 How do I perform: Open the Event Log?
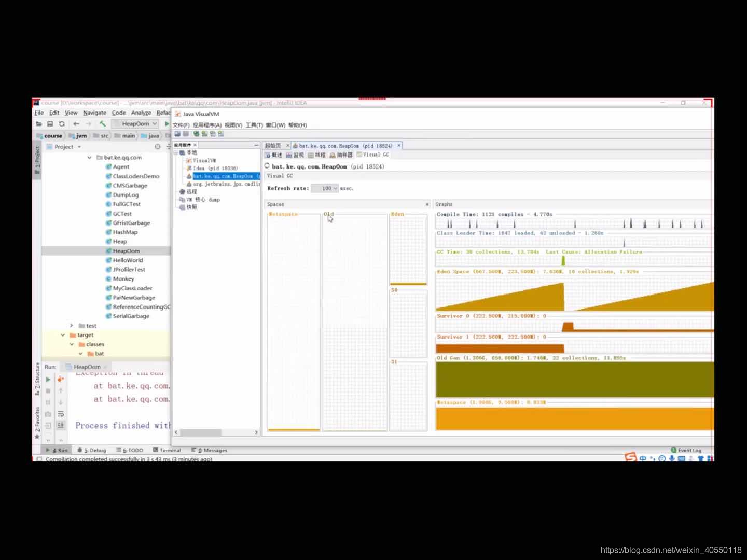point(686,450)
